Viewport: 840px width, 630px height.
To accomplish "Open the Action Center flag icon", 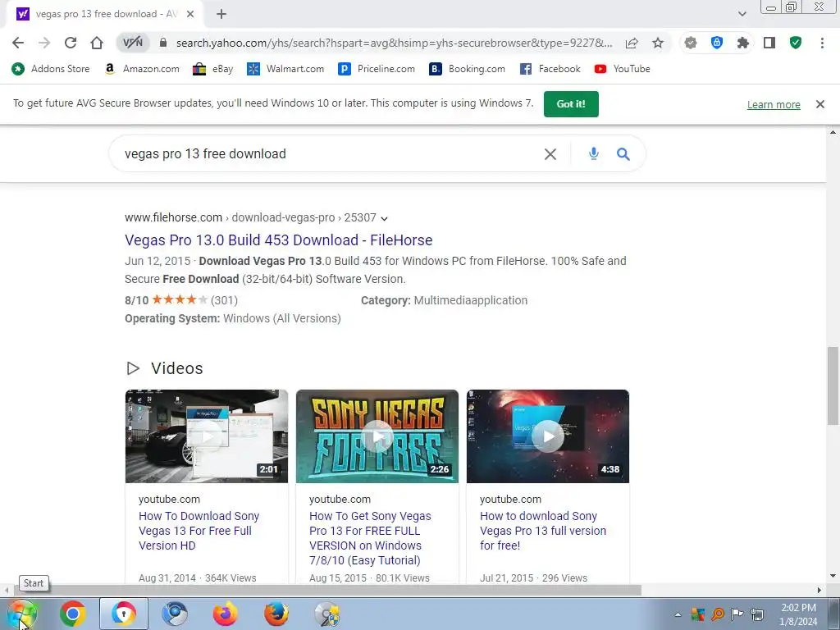I will pos(737,614).
